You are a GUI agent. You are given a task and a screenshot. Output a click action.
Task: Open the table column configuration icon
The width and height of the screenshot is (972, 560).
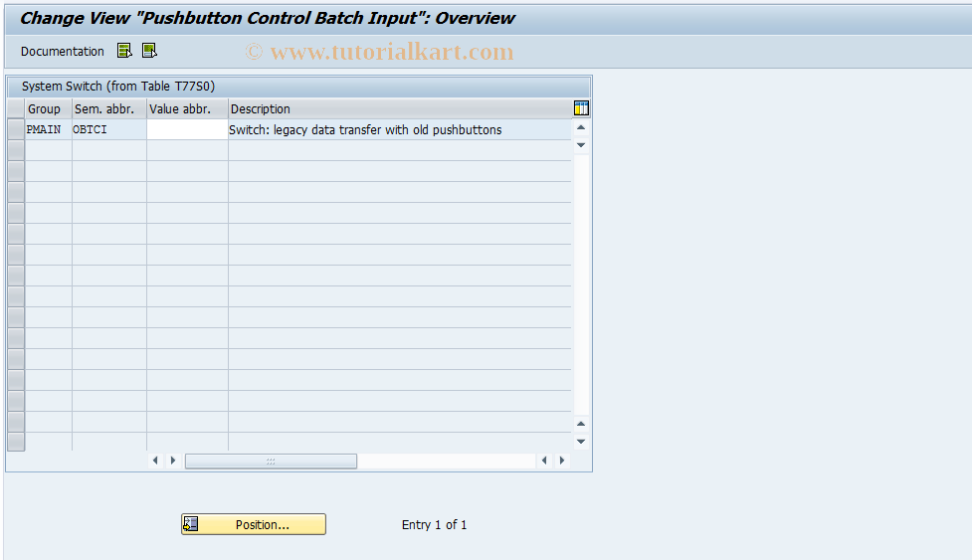(x=581, y=108)
